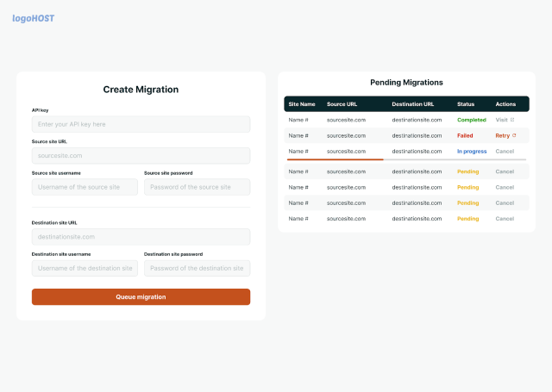552x392 pixels.
Task: Click the Destination site password field
Action: (197, 268)
